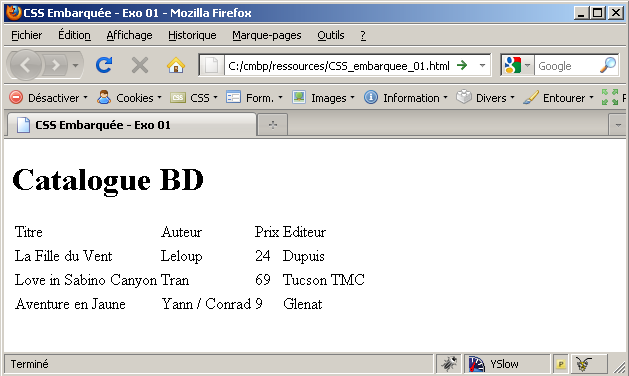Click the green resize arrows icon
The width and height of the screenshot is (629, 376).
(610, 97)
